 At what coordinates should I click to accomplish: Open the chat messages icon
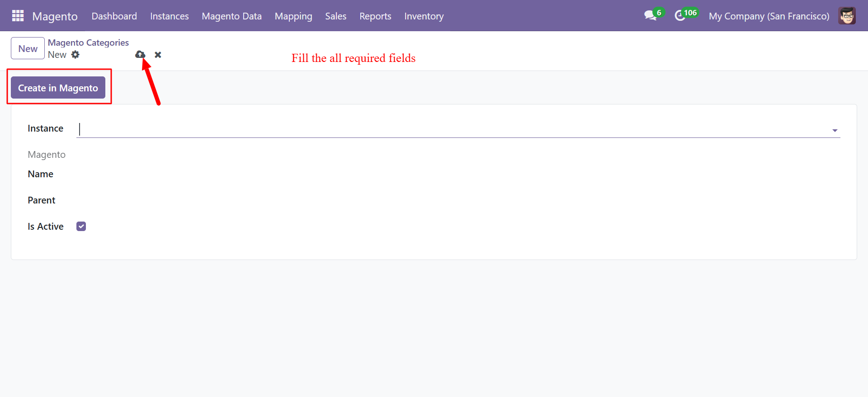(650, 16)
